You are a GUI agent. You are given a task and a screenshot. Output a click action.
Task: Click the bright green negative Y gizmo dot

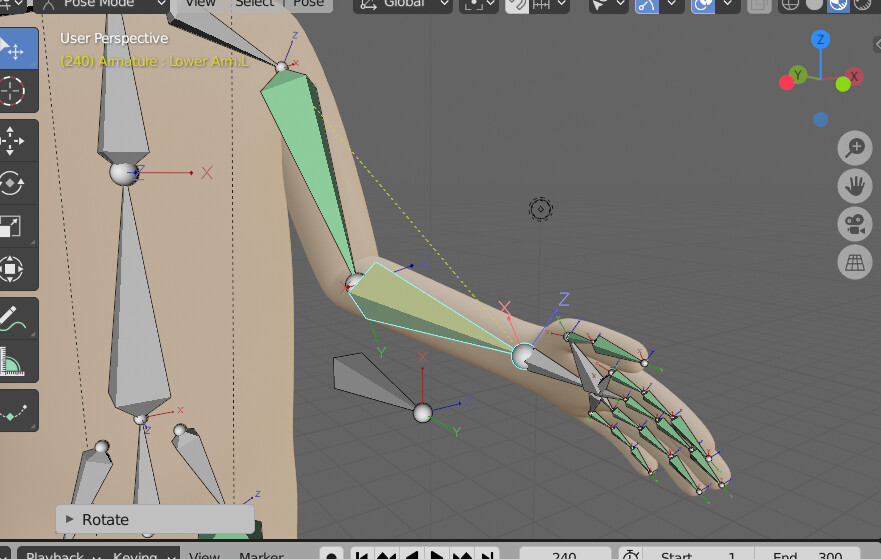[x=843, y=84]
